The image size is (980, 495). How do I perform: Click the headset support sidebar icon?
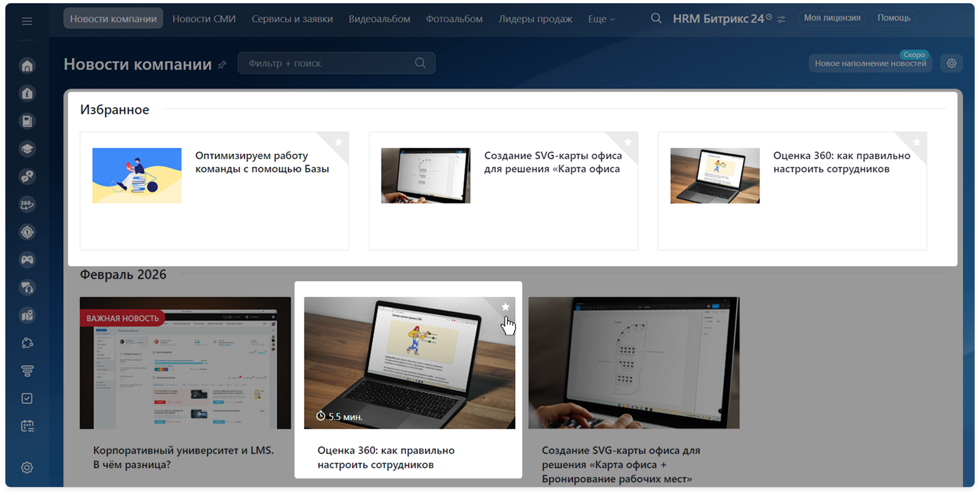click(27, 288)
